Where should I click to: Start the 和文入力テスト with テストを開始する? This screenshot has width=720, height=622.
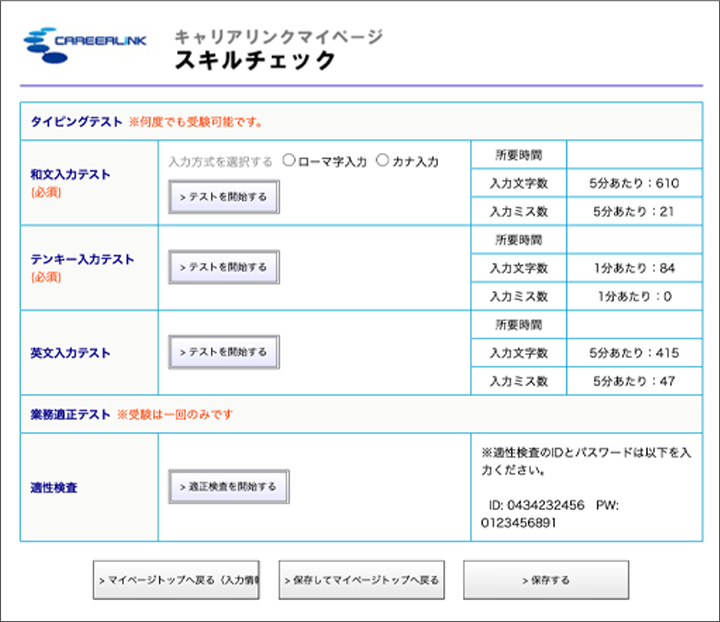tap(224, 197)
